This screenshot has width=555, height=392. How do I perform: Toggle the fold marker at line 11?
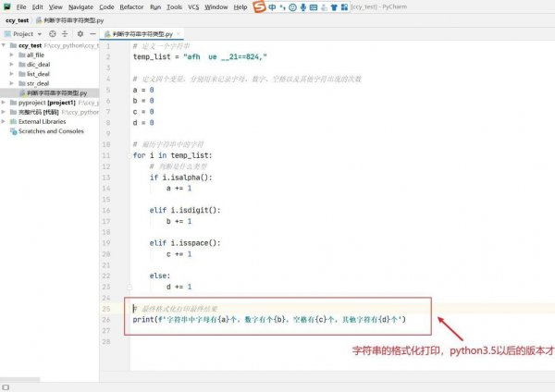click(129, 155)
